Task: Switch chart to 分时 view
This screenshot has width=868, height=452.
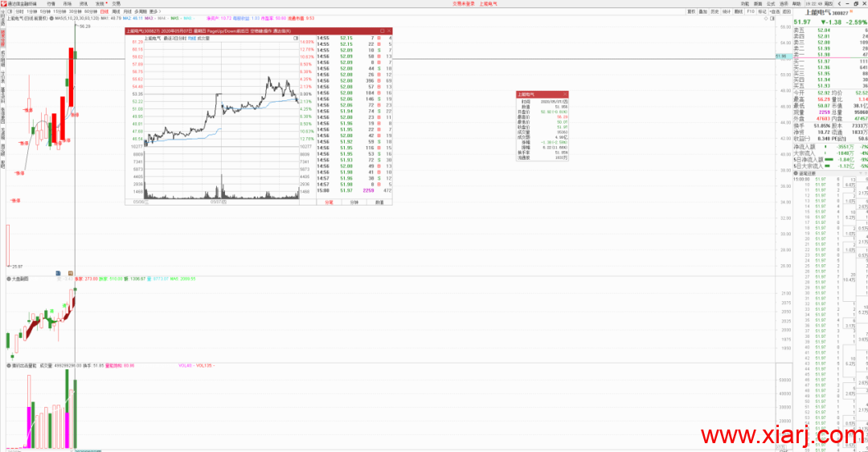Action: click(19, 11)
